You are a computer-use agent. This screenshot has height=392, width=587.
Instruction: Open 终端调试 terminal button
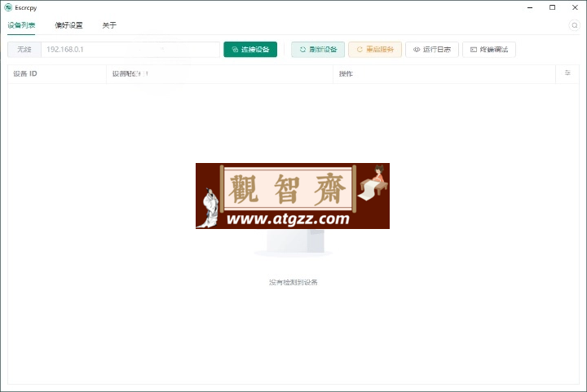coord(489,50)
